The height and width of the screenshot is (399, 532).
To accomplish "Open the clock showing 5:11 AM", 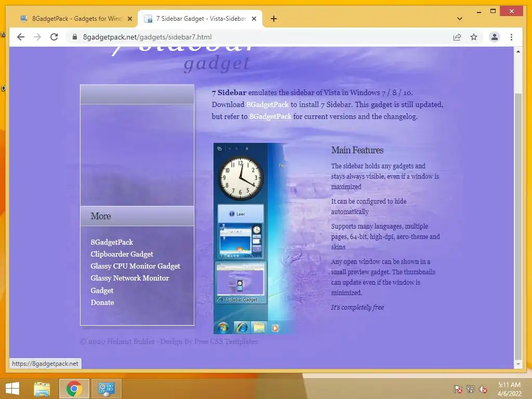I will pyautogui.click(x=509, y=389).
